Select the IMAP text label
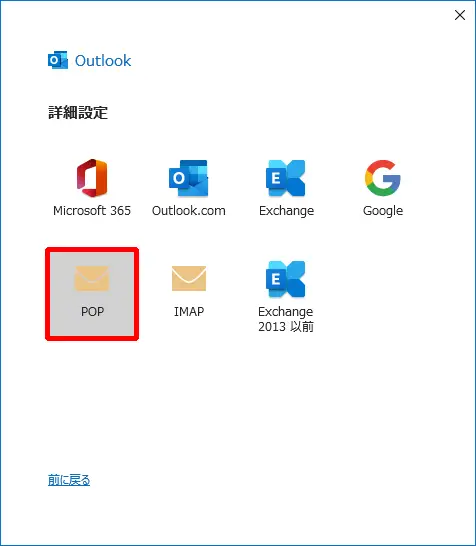476x546 pixels. click(x=189, y=311)
